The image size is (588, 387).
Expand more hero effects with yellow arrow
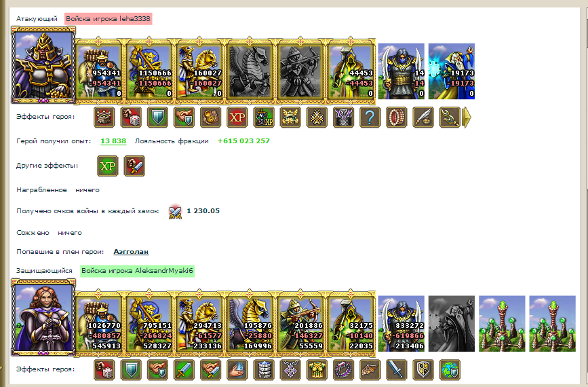point(467,117)
